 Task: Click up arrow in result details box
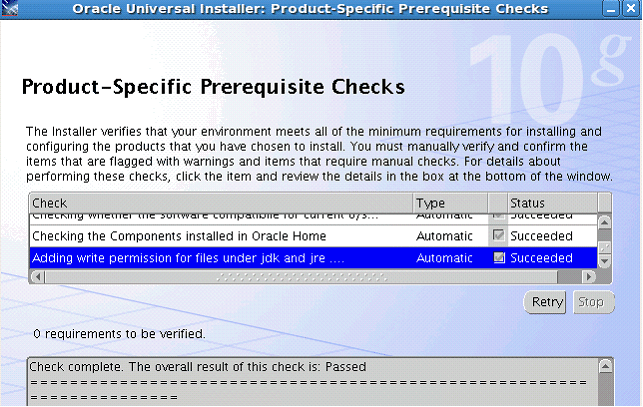tap(605, 366)
